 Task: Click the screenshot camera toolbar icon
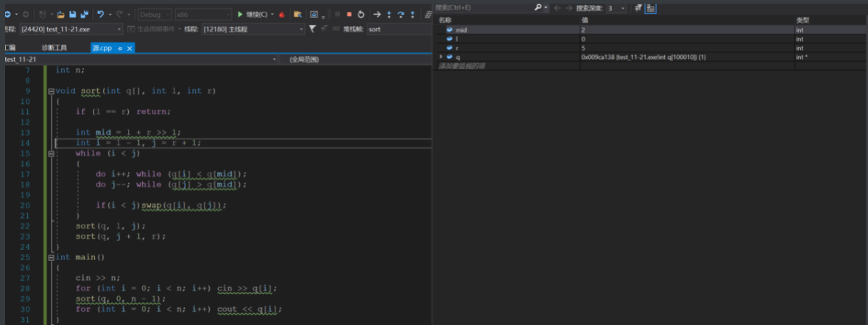(314, 14)
